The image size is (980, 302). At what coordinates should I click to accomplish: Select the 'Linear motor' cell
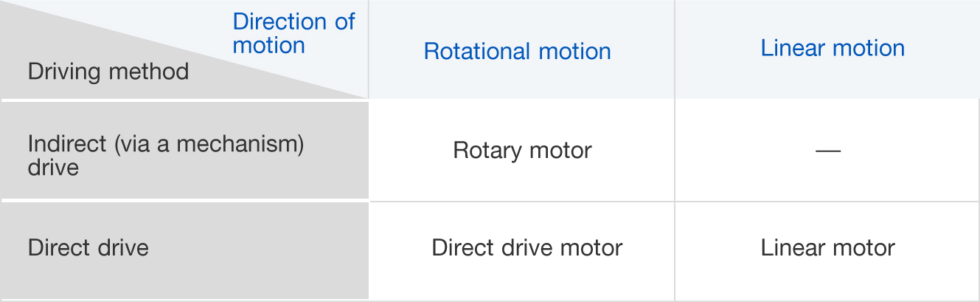pyautogui.click(x=828, y=247)
